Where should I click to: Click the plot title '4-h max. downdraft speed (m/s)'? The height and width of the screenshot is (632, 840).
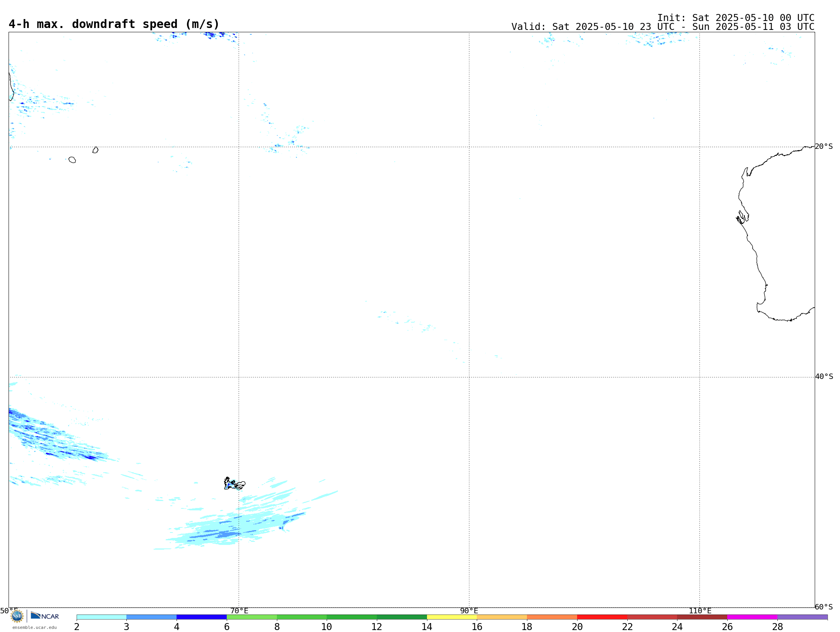click(114, 24)
